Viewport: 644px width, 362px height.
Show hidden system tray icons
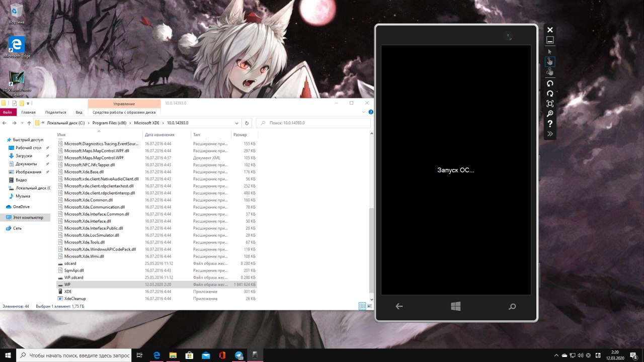[x=556, y=355]
